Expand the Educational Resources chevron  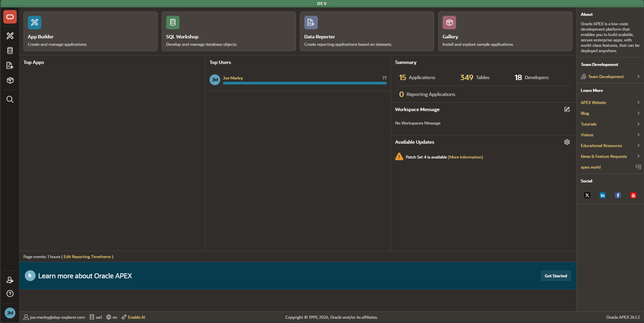pyautogui.click(x=638, y=146)
